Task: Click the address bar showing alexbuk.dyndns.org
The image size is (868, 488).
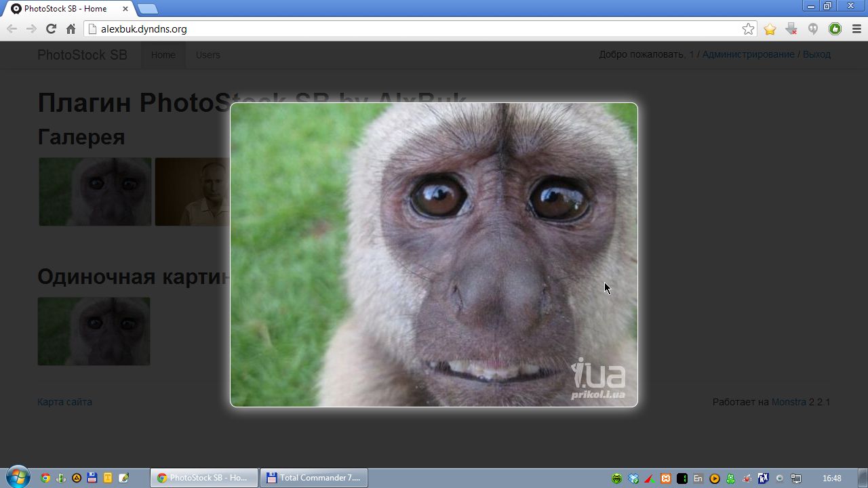Action: point(407,28)
